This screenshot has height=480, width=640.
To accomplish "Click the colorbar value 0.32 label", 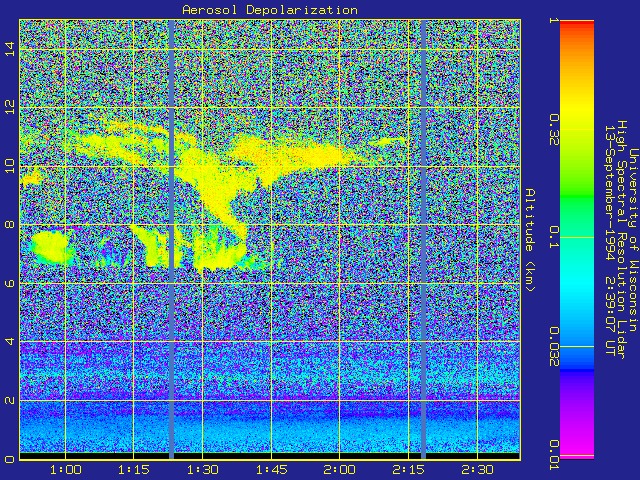I will click(553, 130).
